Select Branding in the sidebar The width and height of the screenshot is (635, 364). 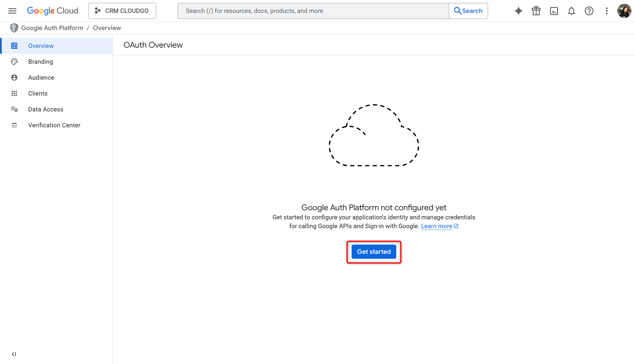click(41, 61)
